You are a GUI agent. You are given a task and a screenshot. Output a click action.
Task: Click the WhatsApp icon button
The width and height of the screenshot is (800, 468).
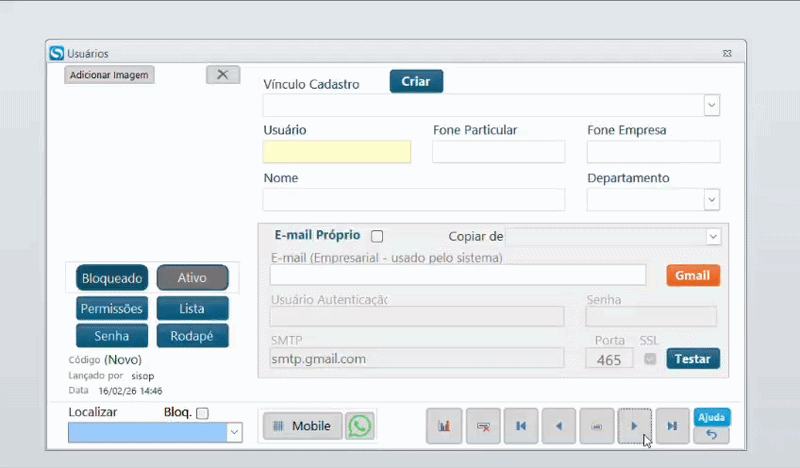click(359, 426)
